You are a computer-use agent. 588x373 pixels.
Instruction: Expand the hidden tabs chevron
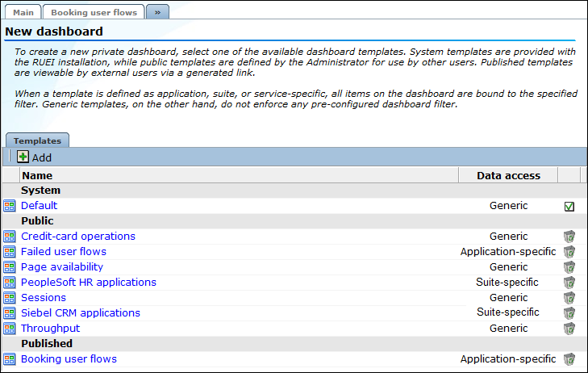[x=157, y=12]
